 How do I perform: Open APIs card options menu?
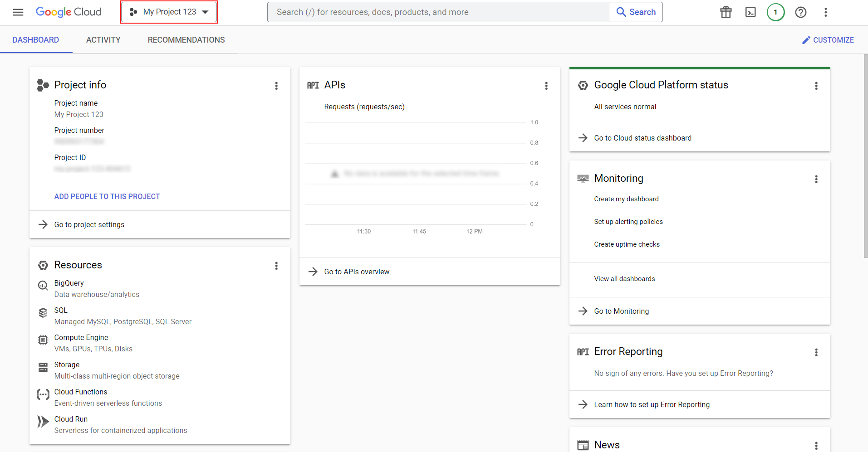point(546,86)
